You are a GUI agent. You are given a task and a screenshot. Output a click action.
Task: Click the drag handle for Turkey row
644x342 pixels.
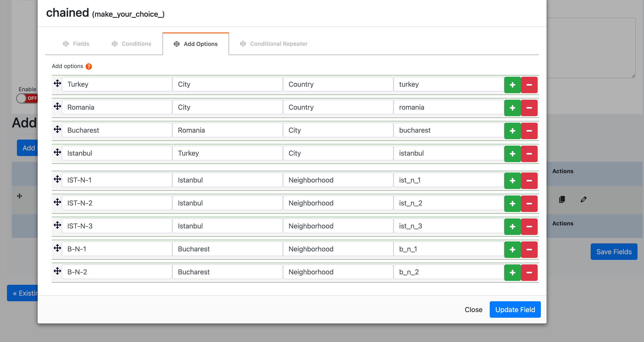coord(57,83)
